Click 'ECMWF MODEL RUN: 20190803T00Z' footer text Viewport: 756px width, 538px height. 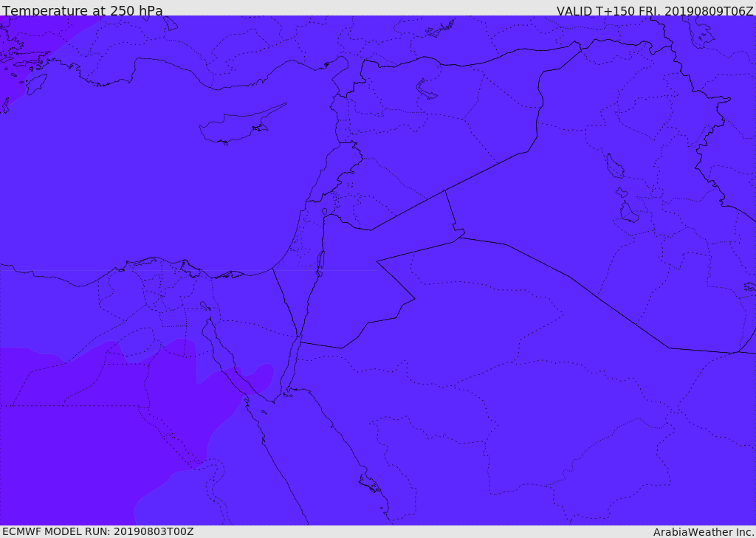98,531
